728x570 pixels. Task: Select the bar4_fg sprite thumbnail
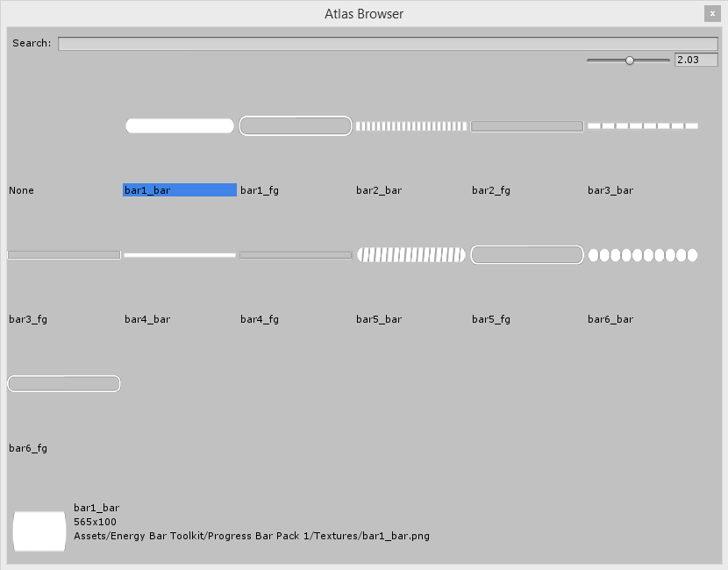click(x=296, y=255)
